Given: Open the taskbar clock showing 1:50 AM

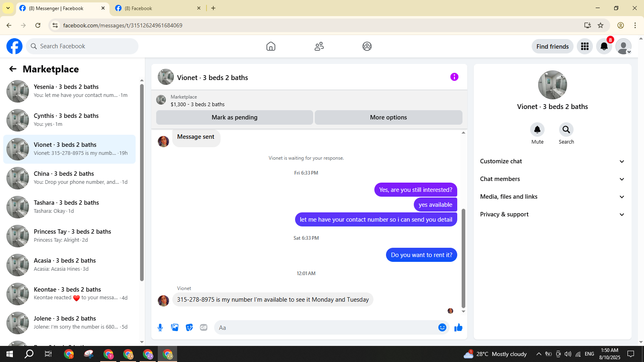Looking at the screenshot, I should [609, 354].
